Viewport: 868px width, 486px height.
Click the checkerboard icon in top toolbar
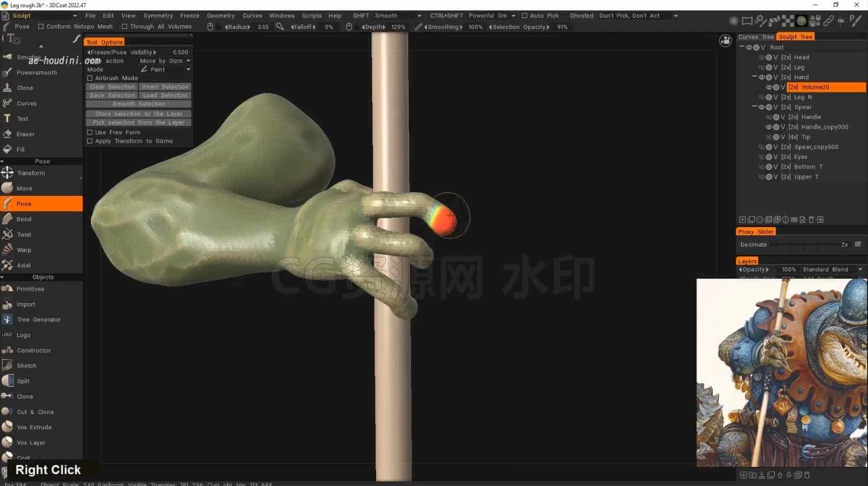tap(788, 21)
